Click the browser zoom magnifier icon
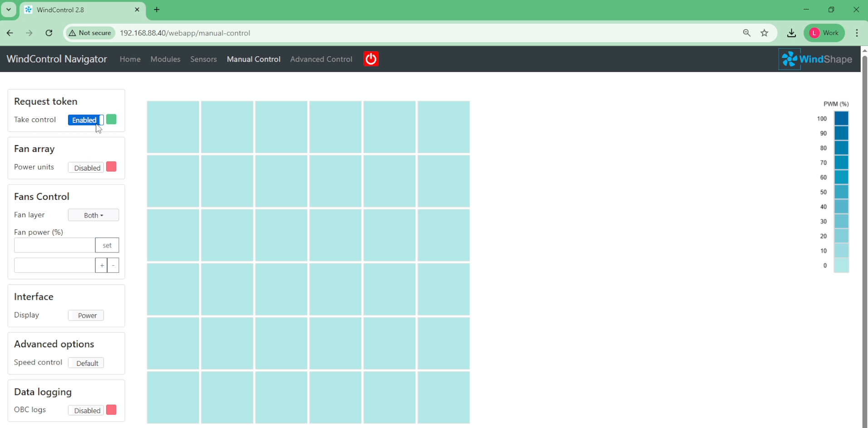 (x=746, y=33)
